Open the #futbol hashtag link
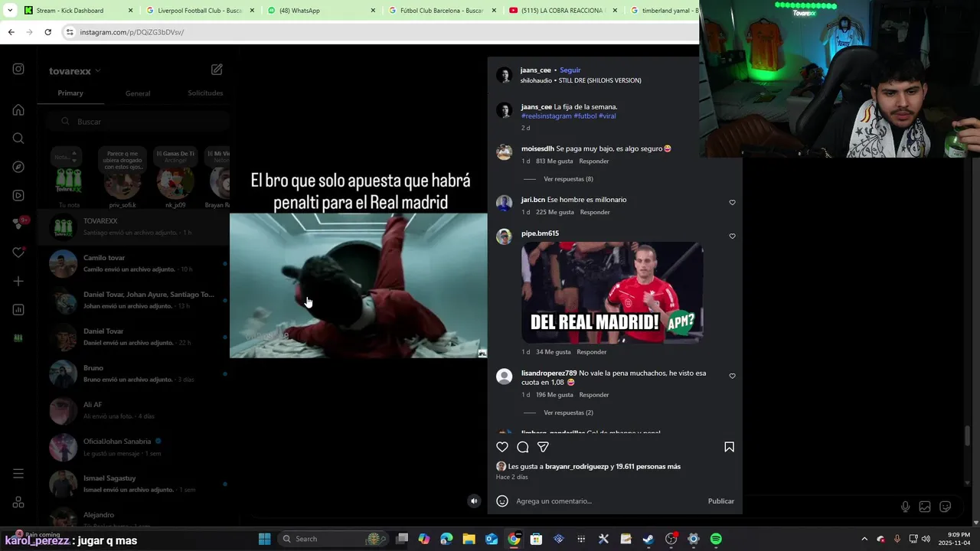980x551 pixels. 585,116
